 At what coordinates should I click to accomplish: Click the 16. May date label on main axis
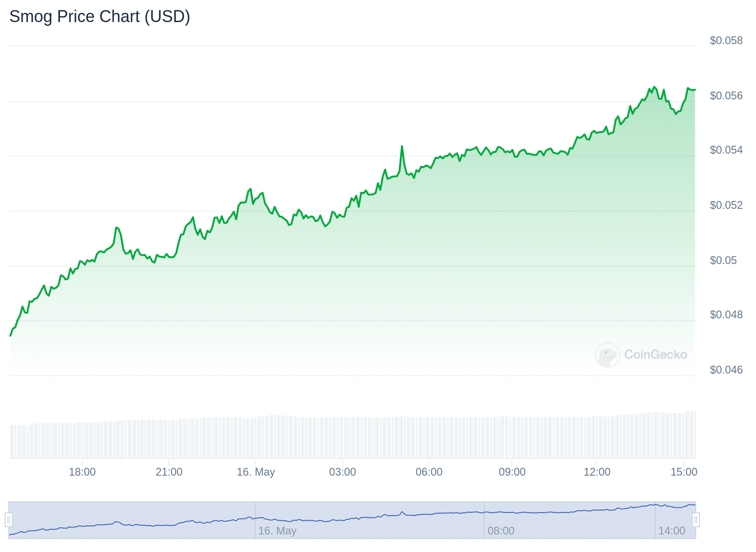point(256,472)
